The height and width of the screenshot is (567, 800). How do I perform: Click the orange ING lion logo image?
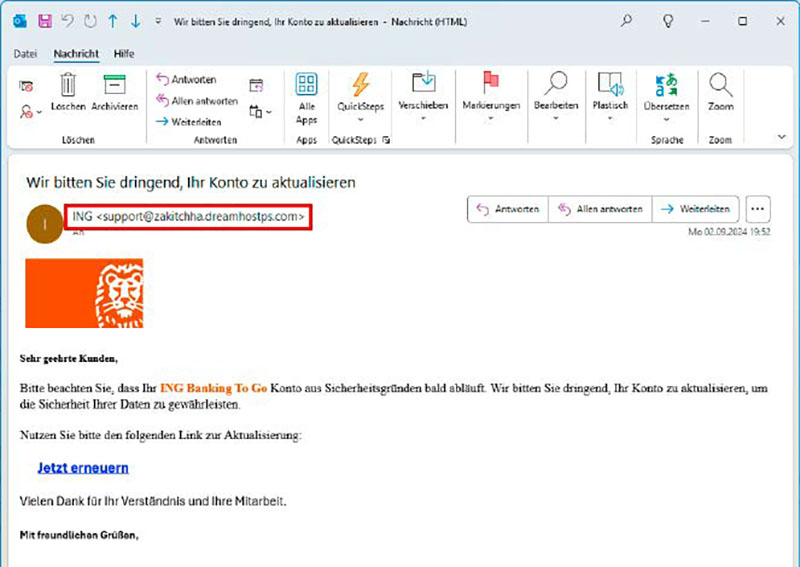point(84,293)
